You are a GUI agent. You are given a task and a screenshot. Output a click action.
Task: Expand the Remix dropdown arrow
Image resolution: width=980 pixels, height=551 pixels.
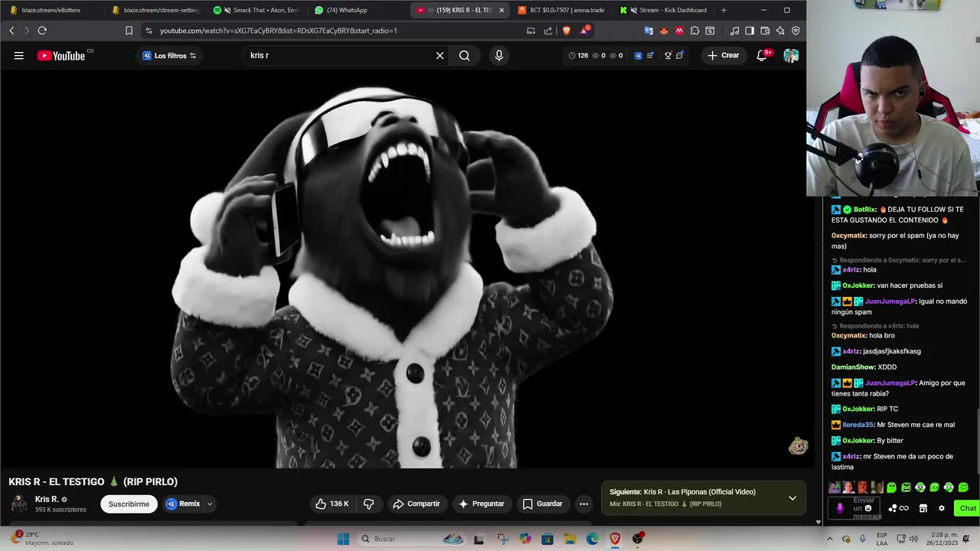click(x=209, y=504)
